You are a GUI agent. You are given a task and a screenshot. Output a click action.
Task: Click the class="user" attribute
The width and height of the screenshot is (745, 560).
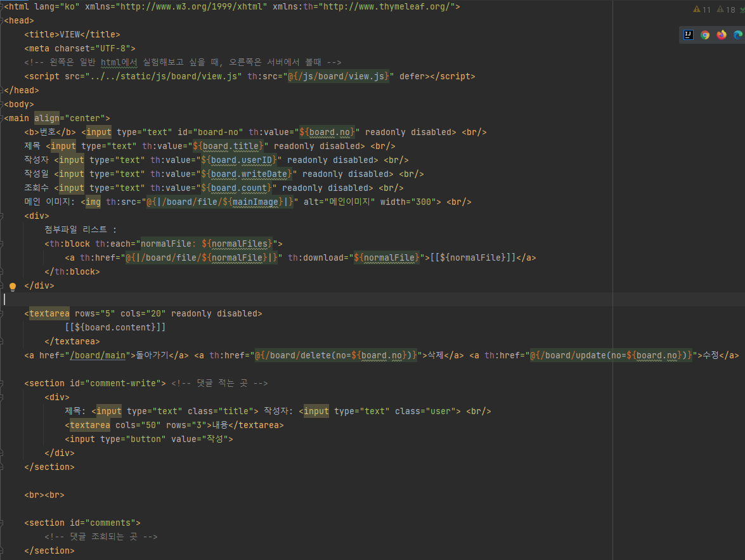tap(425, 411)
